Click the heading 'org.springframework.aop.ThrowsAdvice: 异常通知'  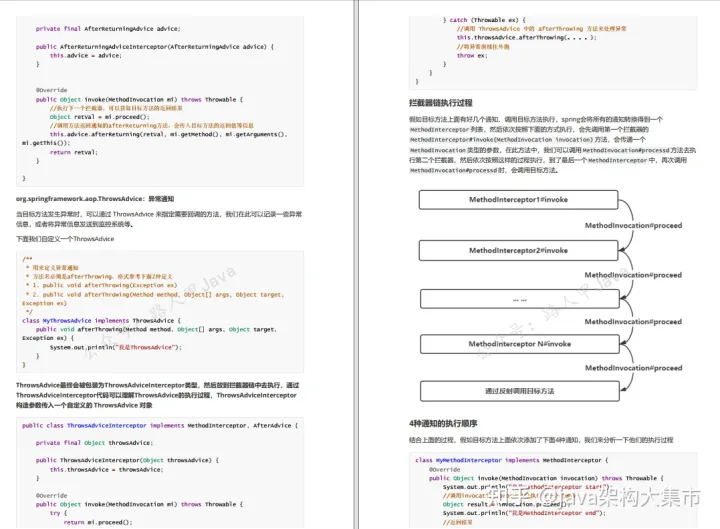tap(95, 199)
